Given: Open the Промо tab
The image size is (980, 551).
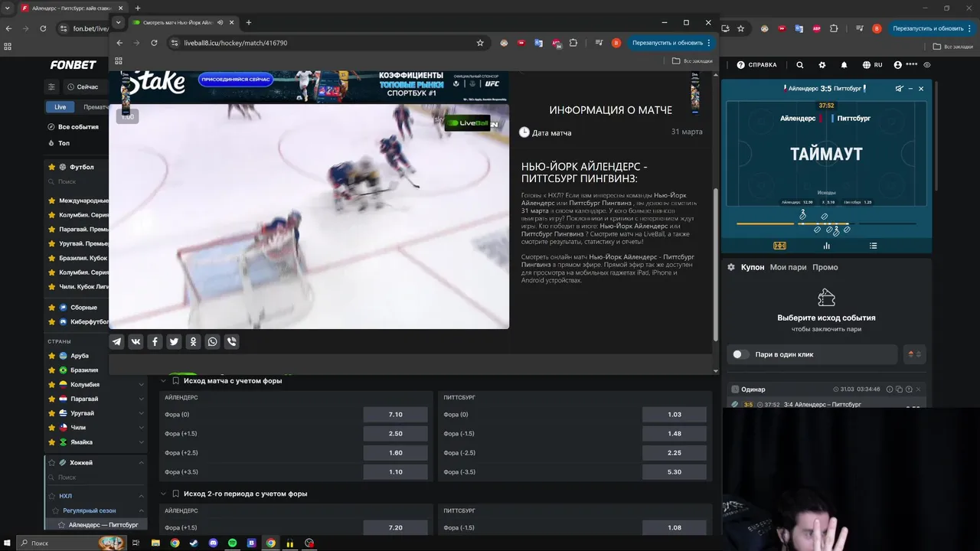Looking at the screenshot, I should [x=825, y=267].
